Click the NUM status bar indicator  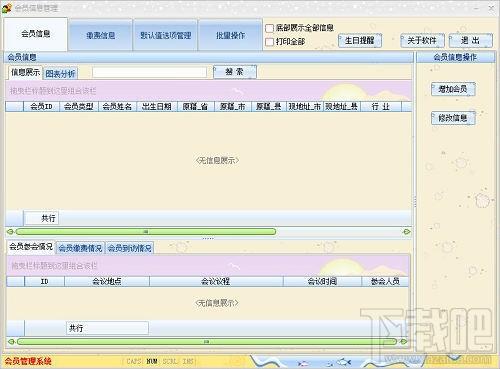coord(152,361)
